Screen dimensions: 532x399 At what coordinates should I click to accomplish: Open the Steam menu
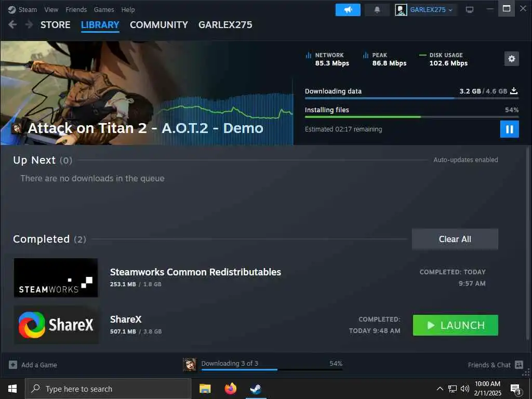[x=28, y=9]
